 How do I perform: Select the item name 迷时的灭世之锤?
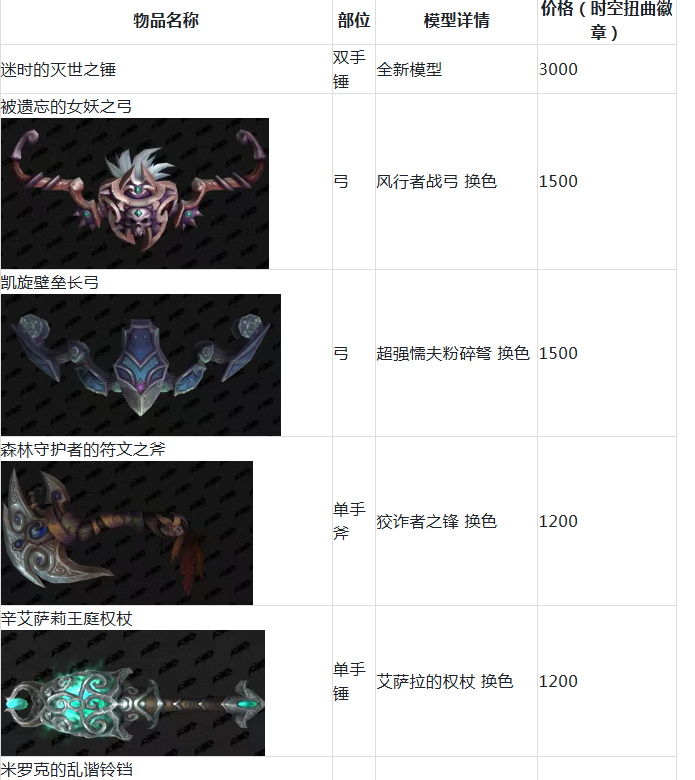(x=58, y=69)
